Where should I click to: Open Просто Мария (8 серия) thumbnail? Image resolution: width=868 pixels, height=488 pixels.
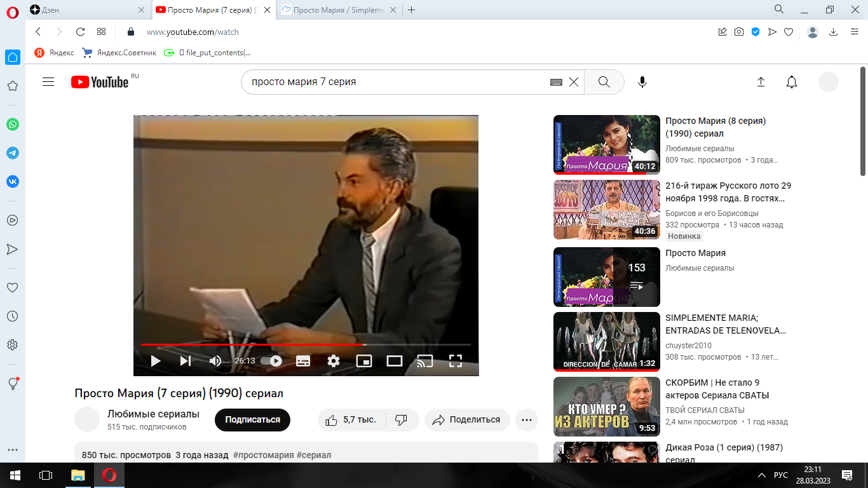(x=607, y=145)
